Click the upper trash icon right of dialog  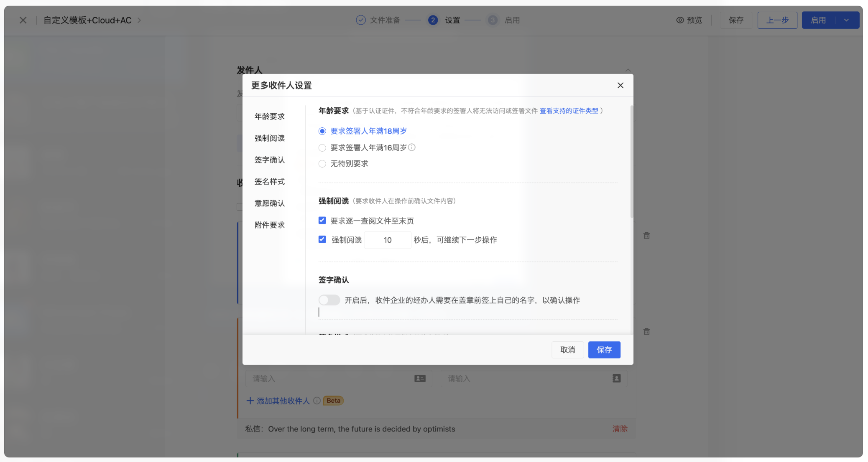(646, 236)
